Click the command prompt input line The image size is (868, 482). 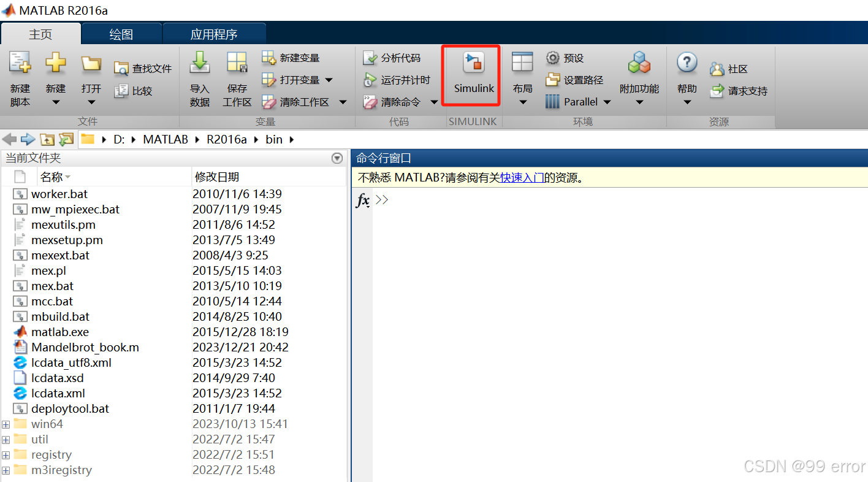click(429, 199)
